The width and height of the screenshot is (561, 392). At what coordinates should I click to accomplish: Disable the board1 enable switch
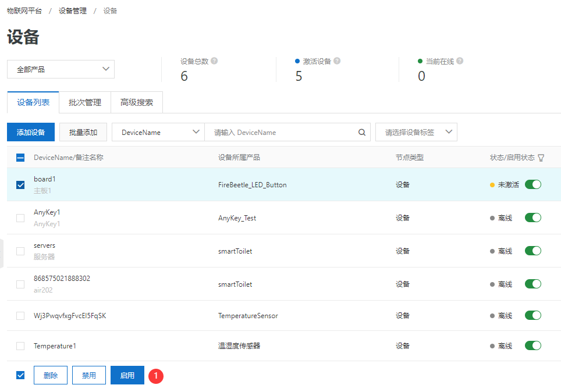coord(532,184)
